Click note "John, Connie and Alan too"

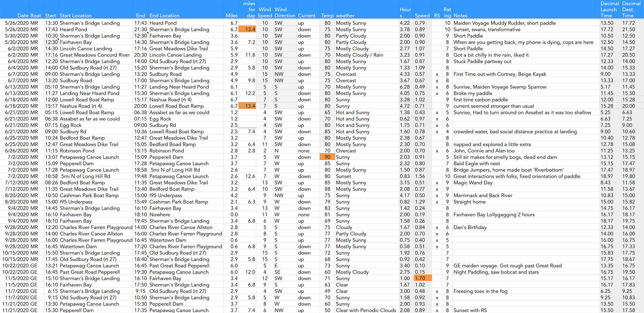(x=484, y=151)
